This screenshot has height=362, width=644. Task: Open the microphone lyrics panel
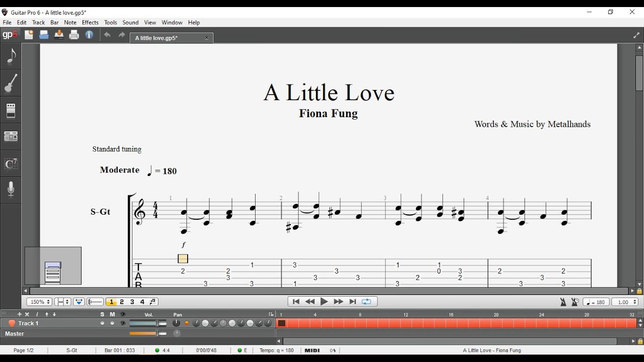pyautogui.click(x=11, y=190)
